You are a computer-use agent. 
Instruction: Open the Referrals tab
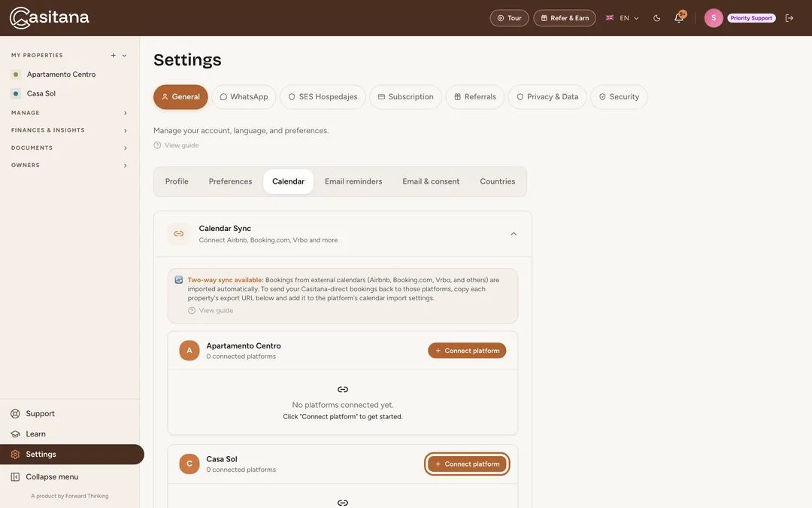(475, 97)
